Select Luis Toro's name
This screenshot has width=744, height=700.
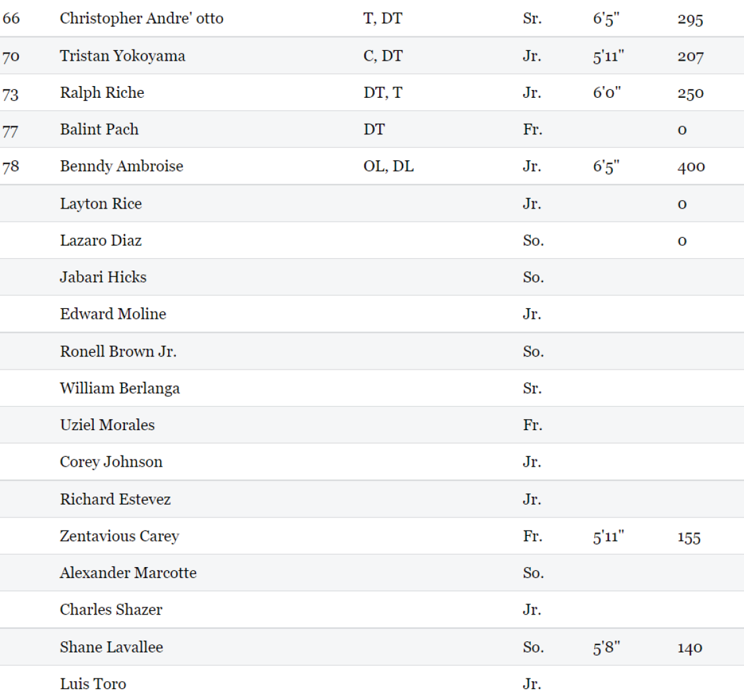(x=93, y=684)
